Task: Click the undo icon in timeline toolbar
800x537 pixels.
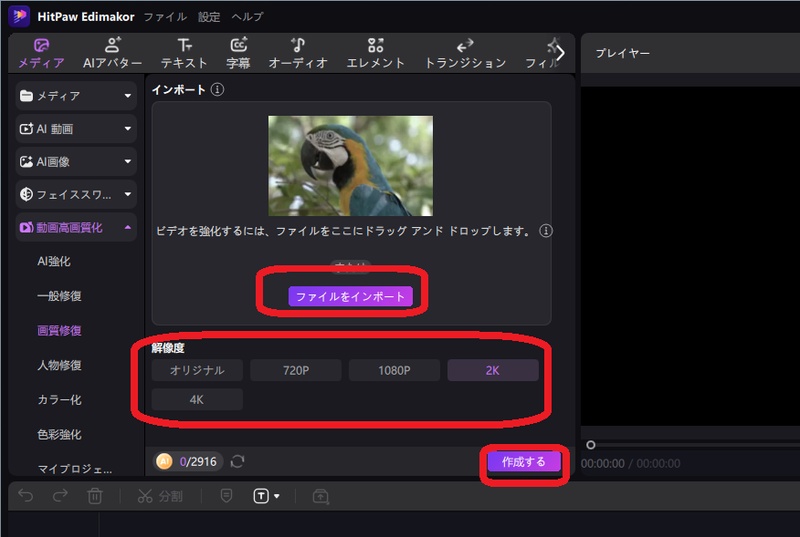Action: 26,496
